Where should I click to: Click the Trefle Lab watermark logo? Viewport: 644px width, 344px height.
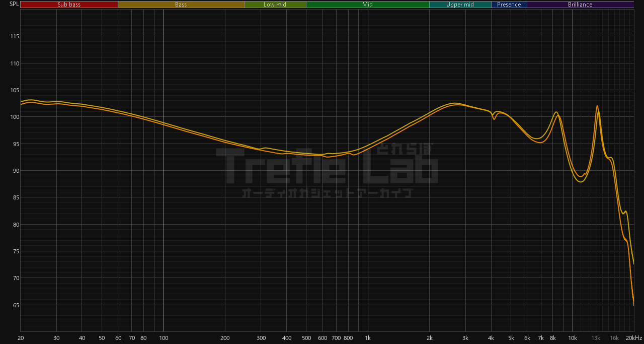tap(327, 166)
